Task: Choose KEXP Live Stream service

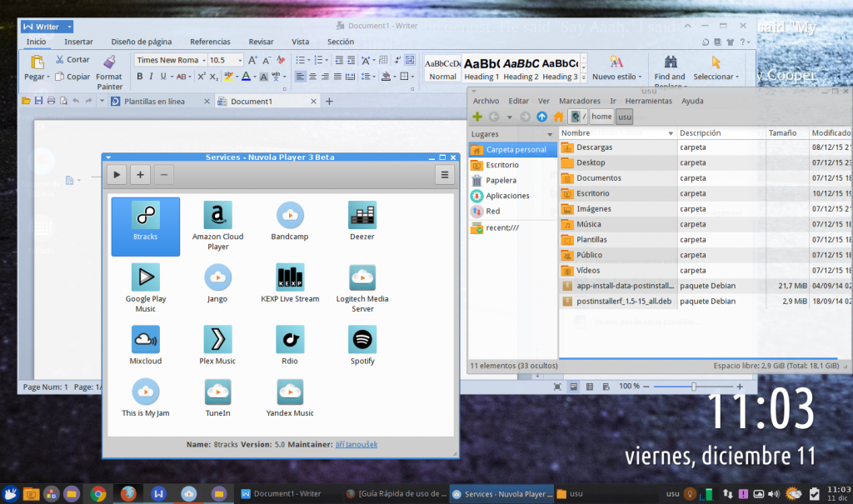Action: tap(290, 283)
